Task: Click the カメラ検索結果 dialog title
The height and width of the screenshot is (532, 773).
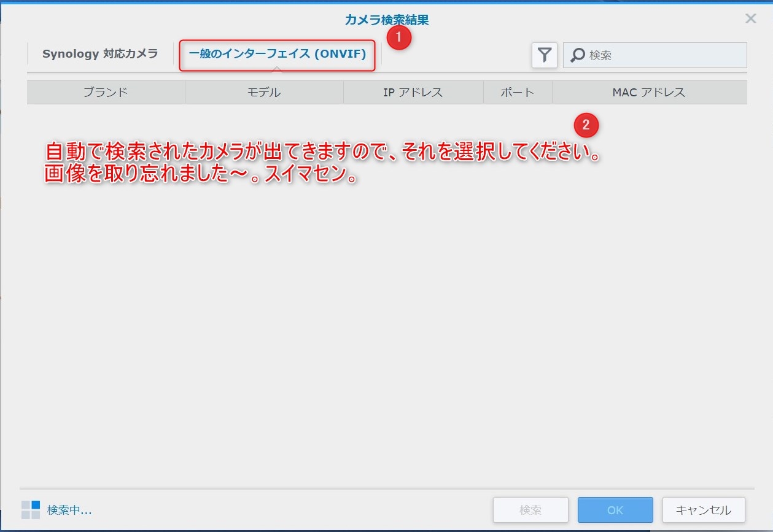Action: tap(386, 20)
